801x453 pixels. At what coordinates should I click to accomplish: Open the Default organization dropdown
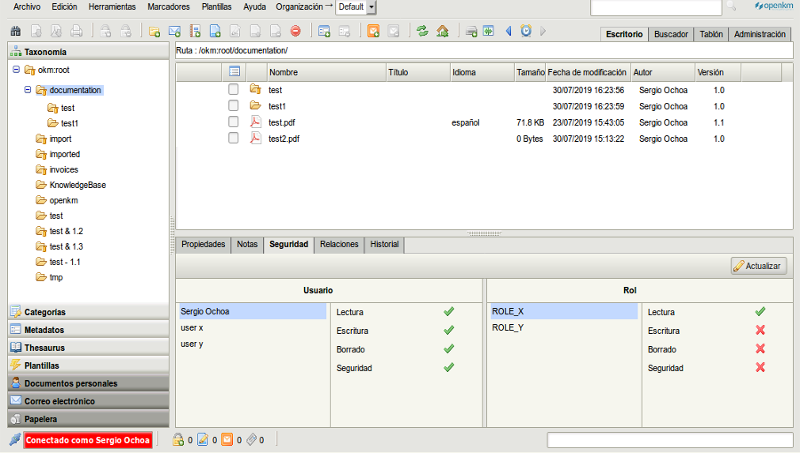click(372, 7)
